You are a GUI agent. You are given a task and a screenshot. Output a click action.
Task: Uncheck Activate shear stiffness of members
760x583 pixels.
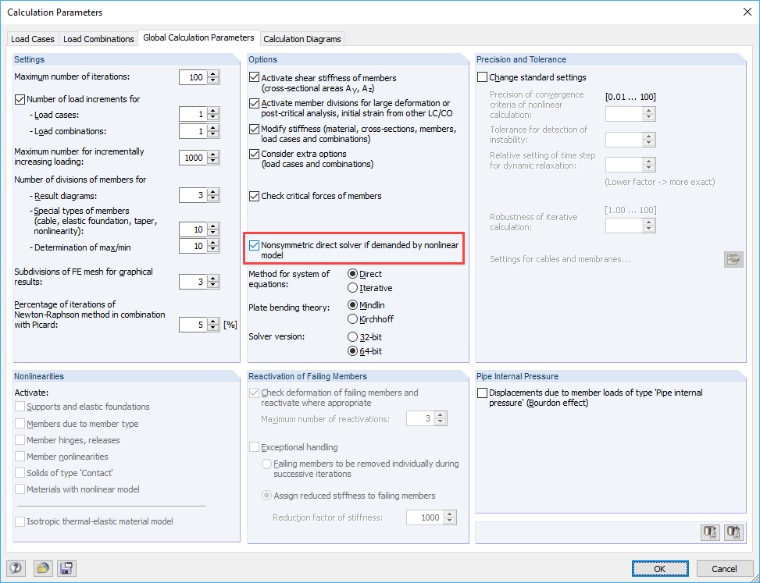(254, 77)
